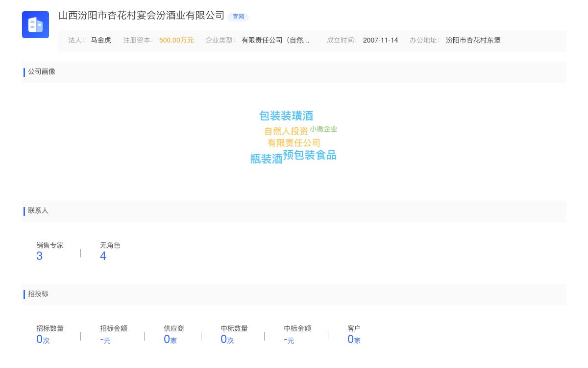Screen dimensions: 588x368
Task: Open the 官网 official website link
Action: (x=238, y=17)
